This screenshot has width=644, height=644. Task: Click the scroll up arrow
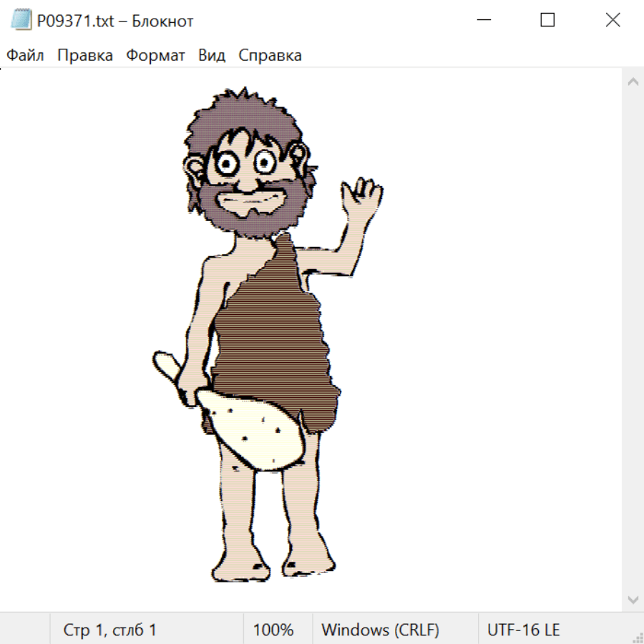(633, 82)
